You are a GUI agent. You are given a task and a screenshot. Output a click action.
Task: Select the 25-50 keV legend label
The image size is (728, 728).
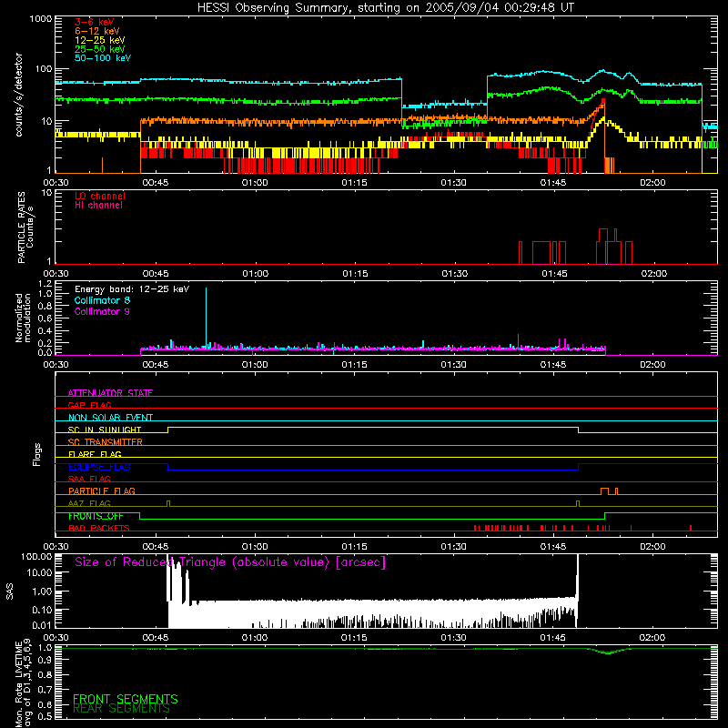pos(100,49)
